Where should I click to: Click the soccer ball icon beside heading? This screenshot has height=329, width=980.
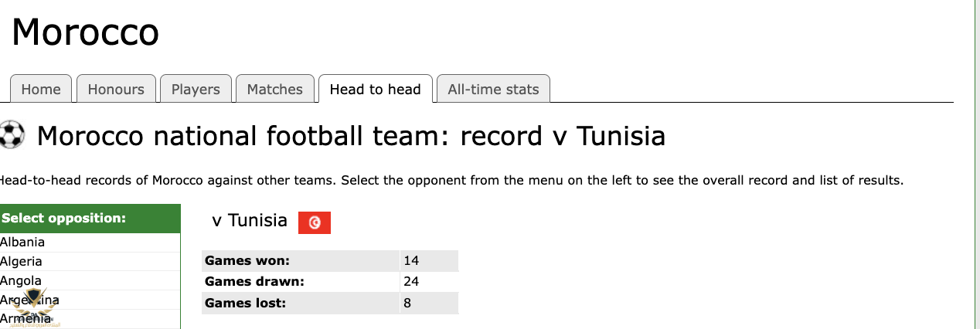click(x=12, y=135)
